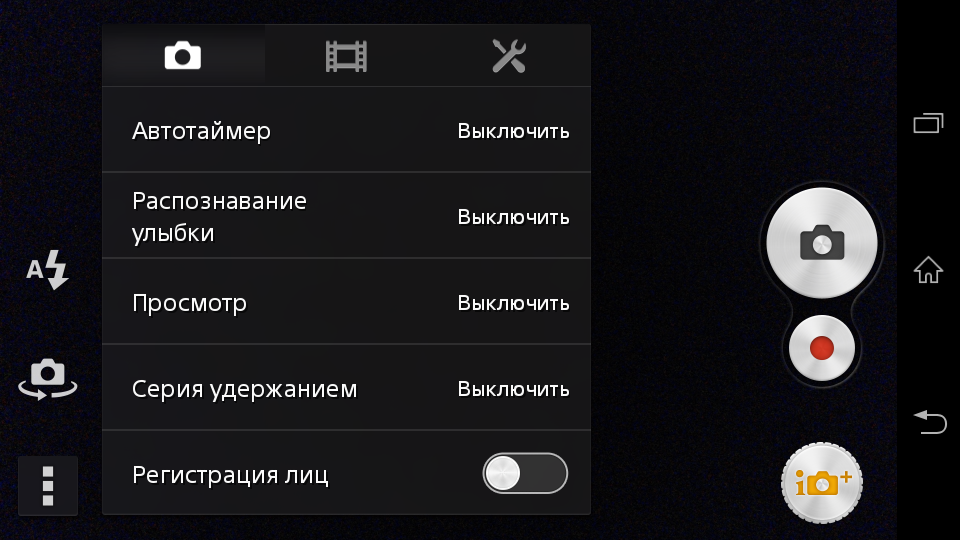Change the Распознавание улыбки value Выключить
This screenshot has height=540, width=960.
(x=514, y=217)
